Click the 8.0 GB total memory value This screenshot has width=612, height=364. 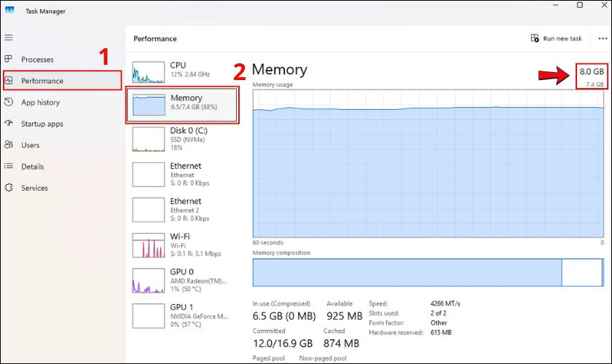click(592, 71)
